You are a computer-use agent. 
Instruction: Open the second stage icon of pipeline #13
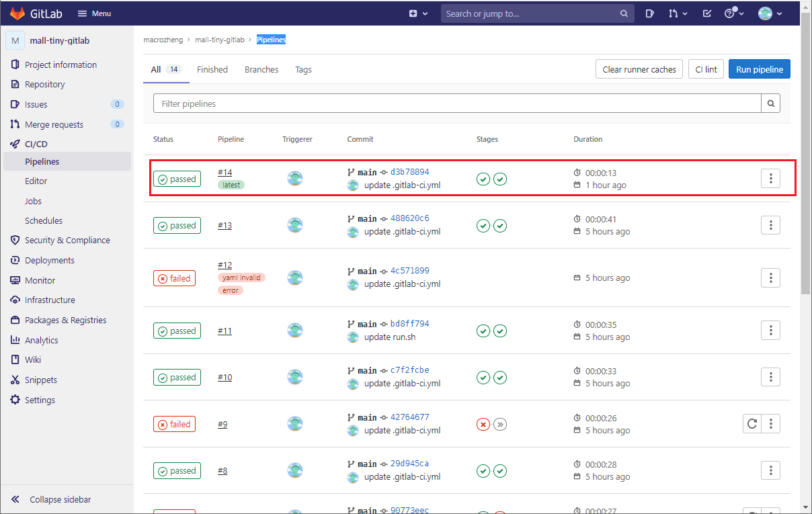(x=500, y=226)
